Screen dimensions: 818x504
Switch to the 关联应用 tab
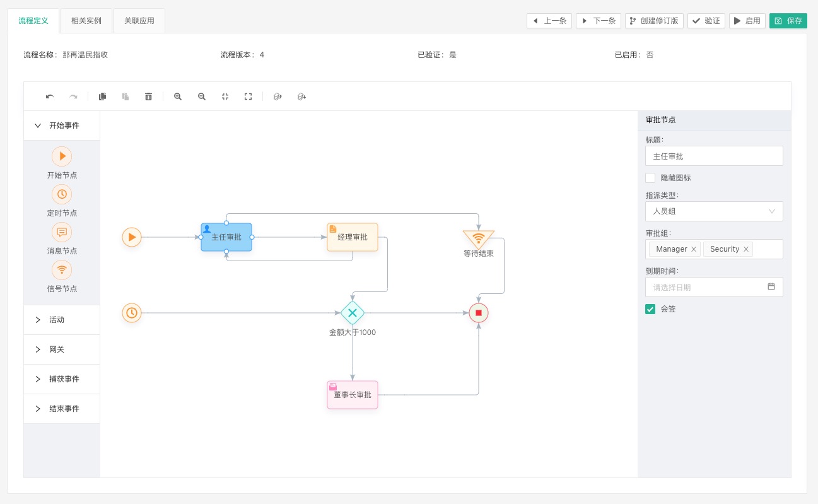point(139,21)
